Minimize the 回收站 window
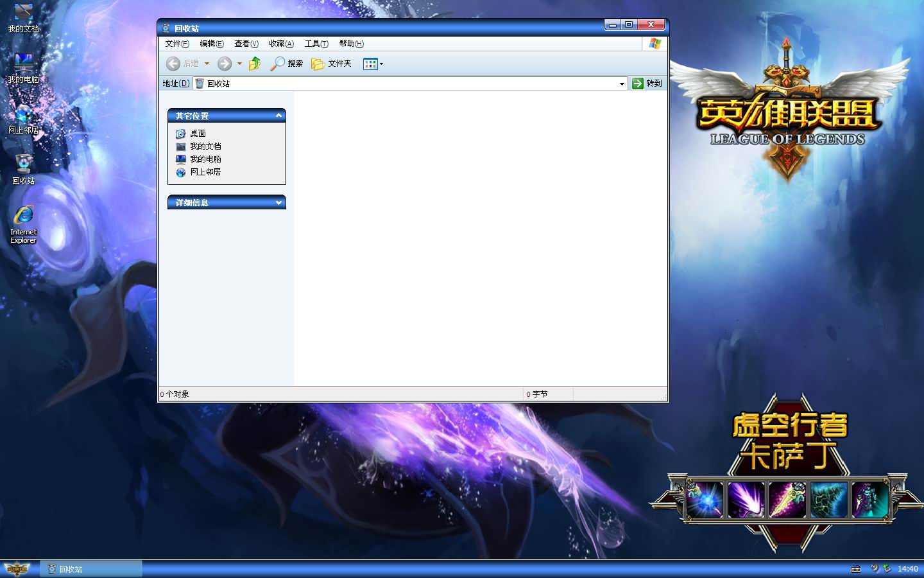Image resolution: width=924 pixels, height=578 pixels. [613, 25]
